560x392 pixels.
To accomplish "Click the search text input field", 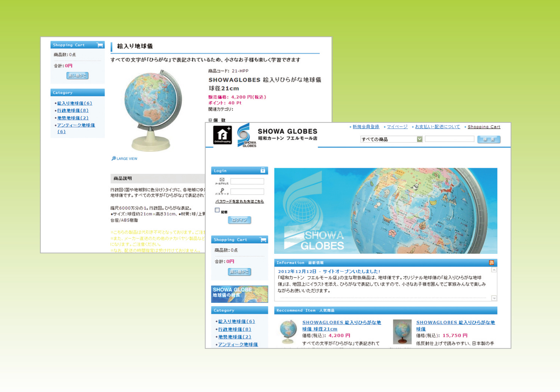I will pyautogui.click(x=449, y=139).
